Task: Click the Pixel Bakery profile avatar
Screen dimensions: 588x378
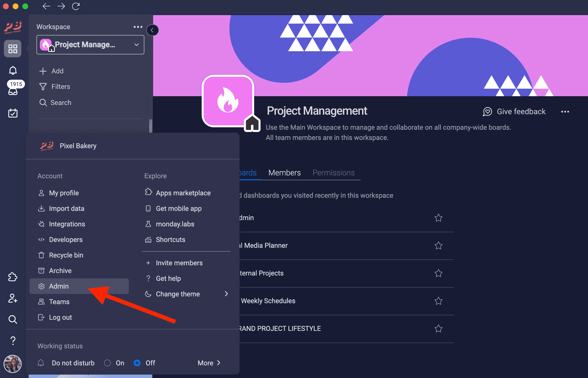Action: (46, 145)
